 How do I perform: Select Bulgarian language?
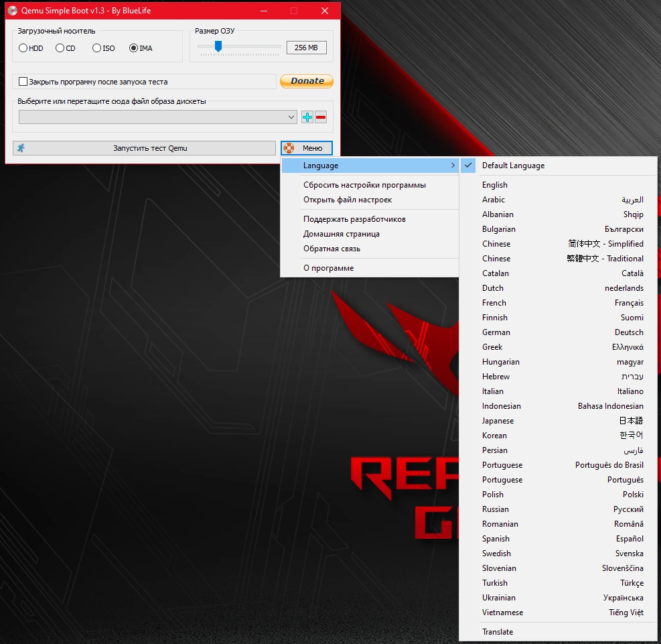click(558, 229)
